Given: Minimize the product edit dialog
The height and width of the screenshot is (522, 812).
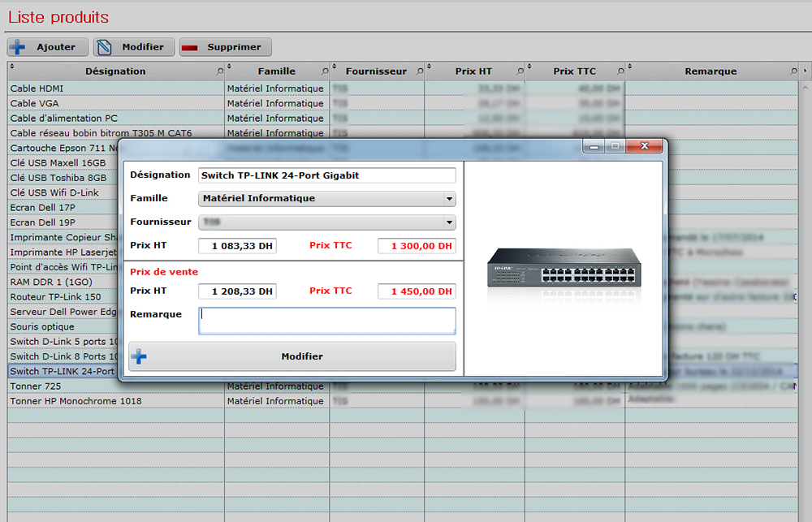Looking at the screenshot, I should coord(594,147).
